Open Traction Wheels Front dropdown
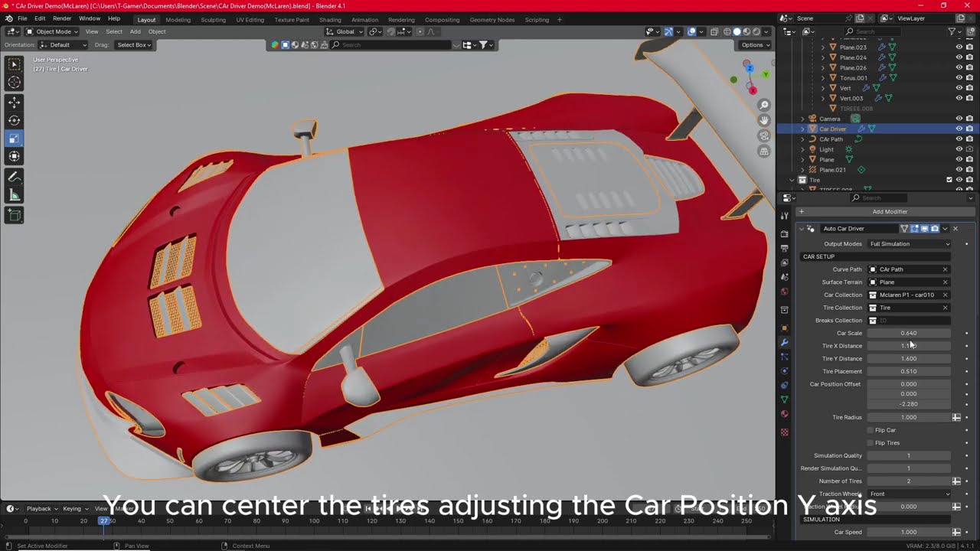Viewport: 980px width, 551px height. point(909,494)
